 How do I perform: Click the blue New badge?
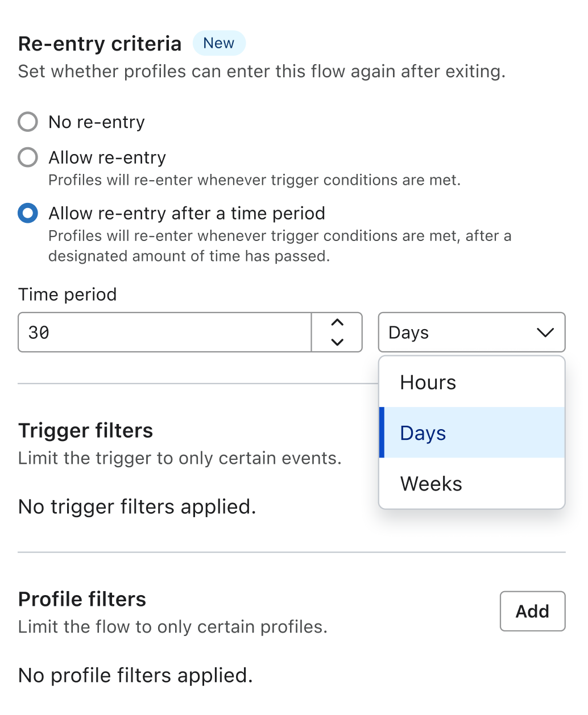219,43
